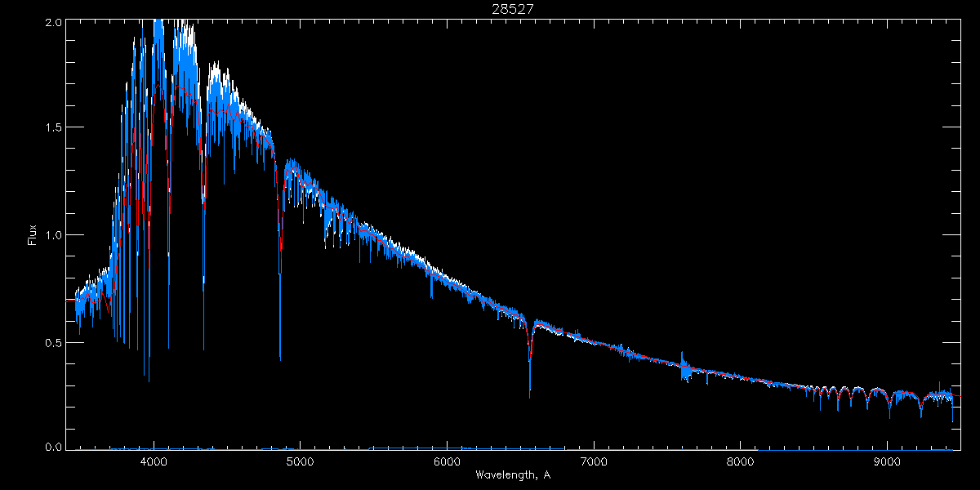Screen dimensions: 980x490
Task: Click the Wavelength, A axis label
Action: (512, 475)
